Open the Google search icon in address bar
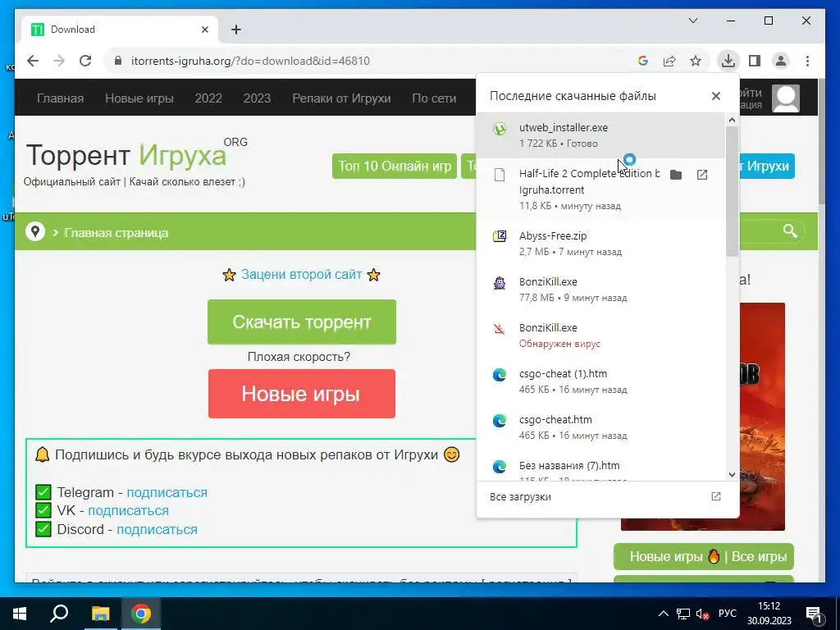The width and height of the screenshot is (840, 630). coord(643,61)
